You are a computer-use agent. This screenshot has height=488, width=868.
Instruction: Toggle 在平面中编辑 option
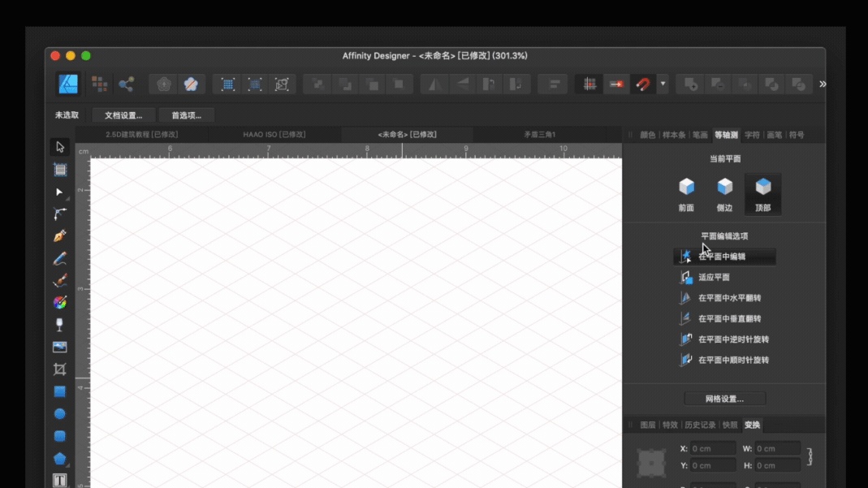point(724,256)
